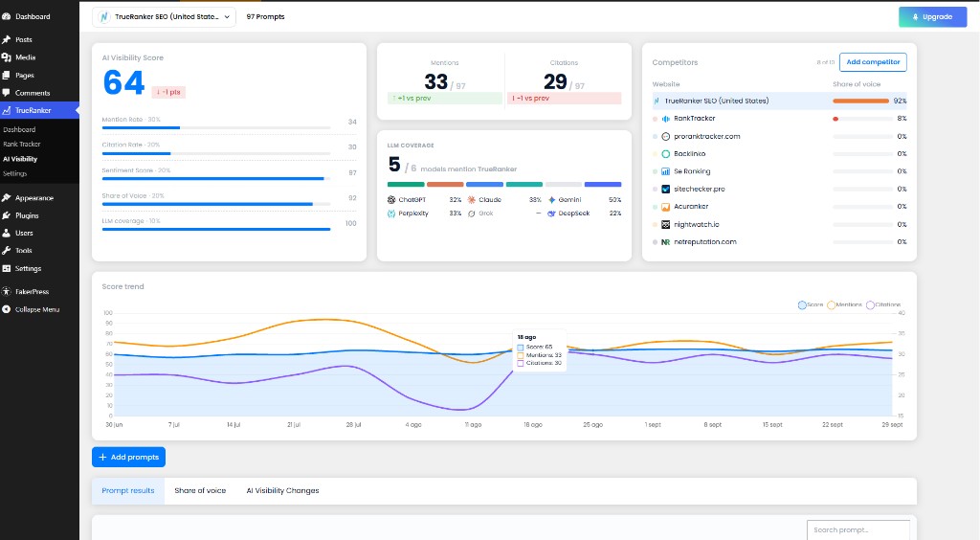Click the AI Visibility Score value 64
980x540 pixels.
click(x=123, y=82)
